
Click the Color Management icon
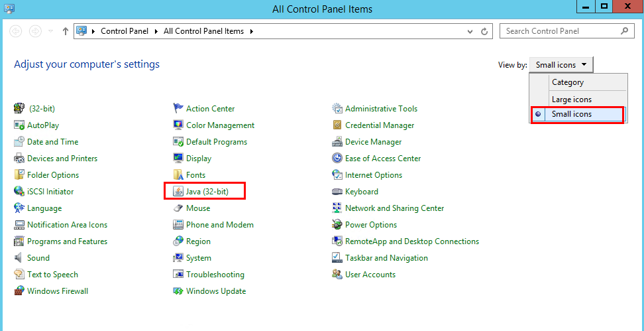click(x=178, y=125)
